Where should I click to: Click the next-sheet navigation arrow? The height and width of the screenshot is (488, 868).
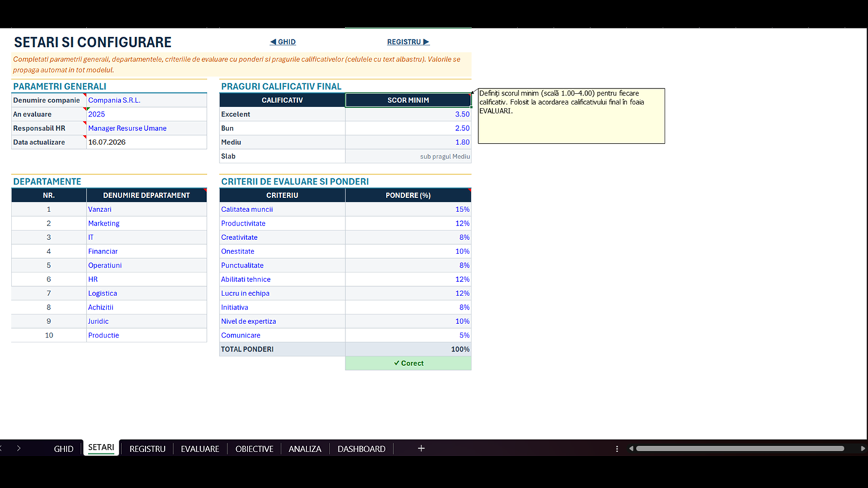pyautogui.click(x=18, y=449)
